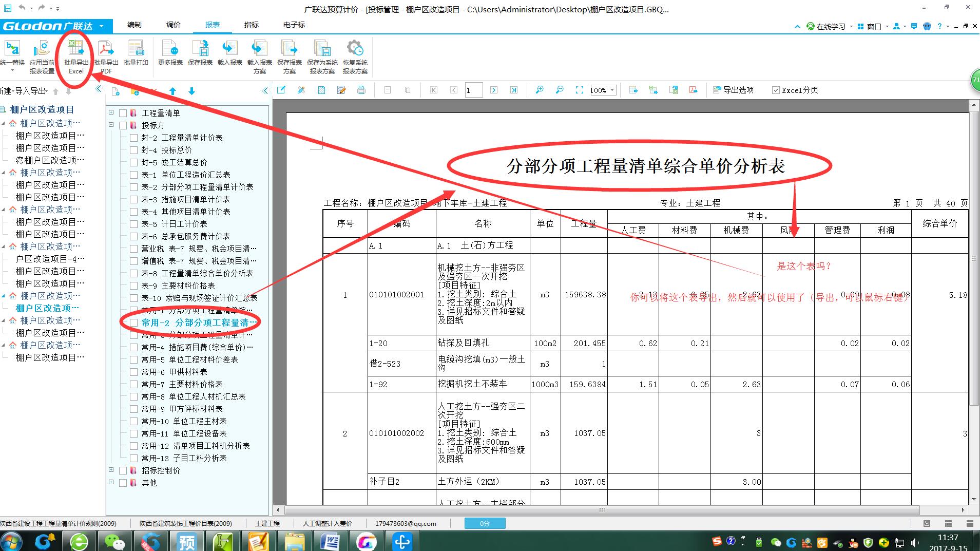Click the print icon in report toolbar
Screen dimensions: 980x551
pos(361,90)
